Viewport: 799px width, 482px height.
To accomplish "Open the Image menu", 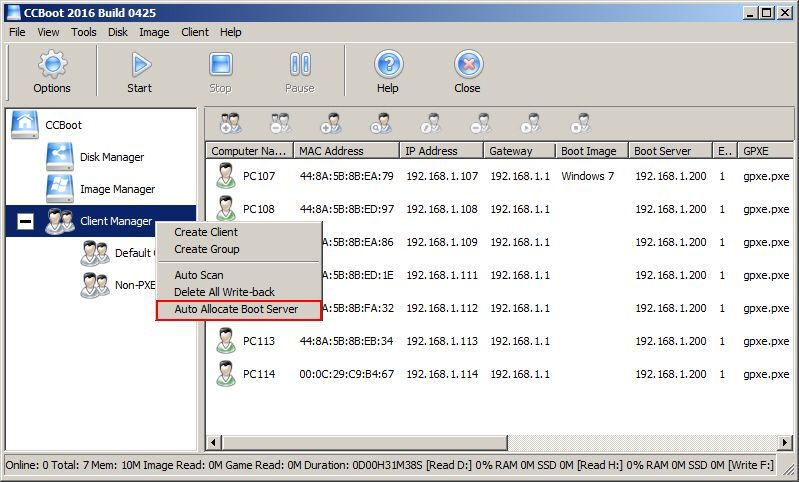I will [x=154, y=32].
